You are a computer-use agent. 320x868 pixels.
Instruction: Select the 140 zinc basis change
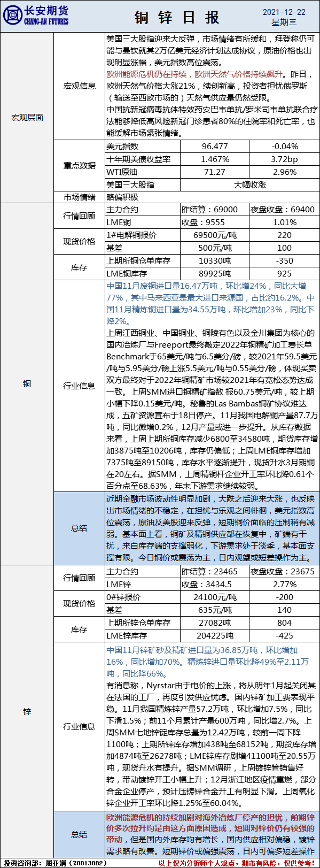[x=284, y=610]
